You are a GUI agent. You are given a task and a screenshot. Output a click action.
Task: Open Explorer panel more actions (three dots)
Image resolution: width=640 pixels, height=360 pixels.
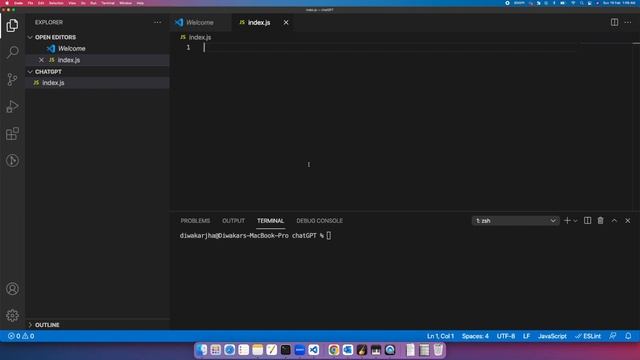[x=158, y=22]
